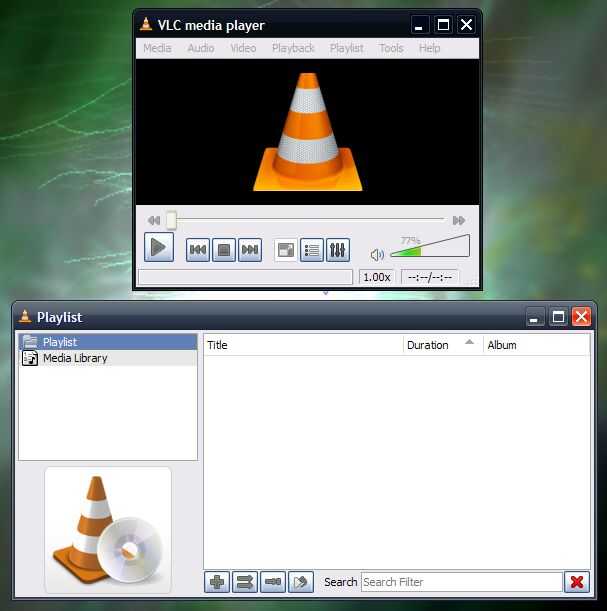Click the jump-to-current-item playlist button
607x611 pixels.
301,582
